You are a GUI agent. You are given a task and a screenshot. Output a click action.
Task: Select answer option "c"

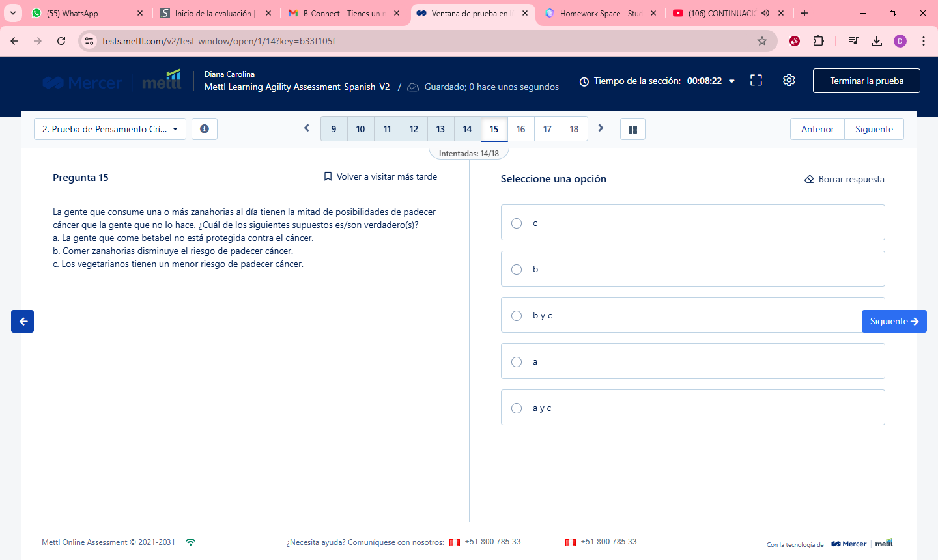(x=692, y=223)
